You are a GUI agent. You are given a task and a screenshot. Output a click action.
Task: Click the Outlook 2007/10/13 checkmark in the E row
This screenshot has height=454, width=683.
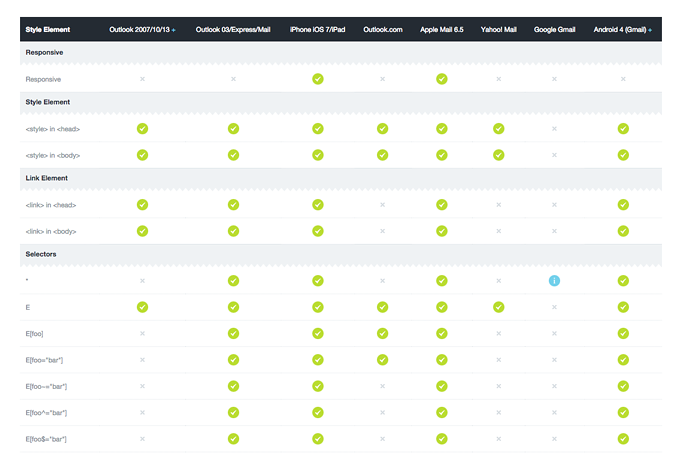tap(142, 307)
